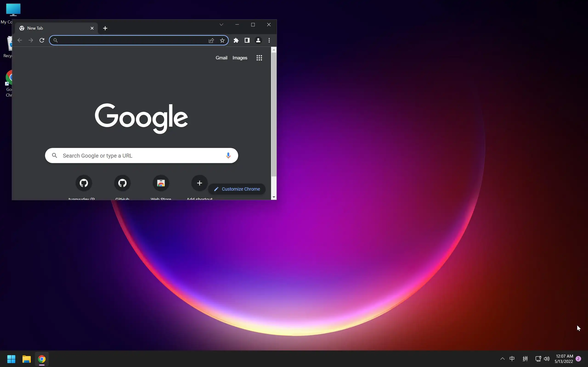Viewport: 588px width, 367px height.
Task: Select the New Tab tab
Action: pyautogui.click(x=54, y=28)
